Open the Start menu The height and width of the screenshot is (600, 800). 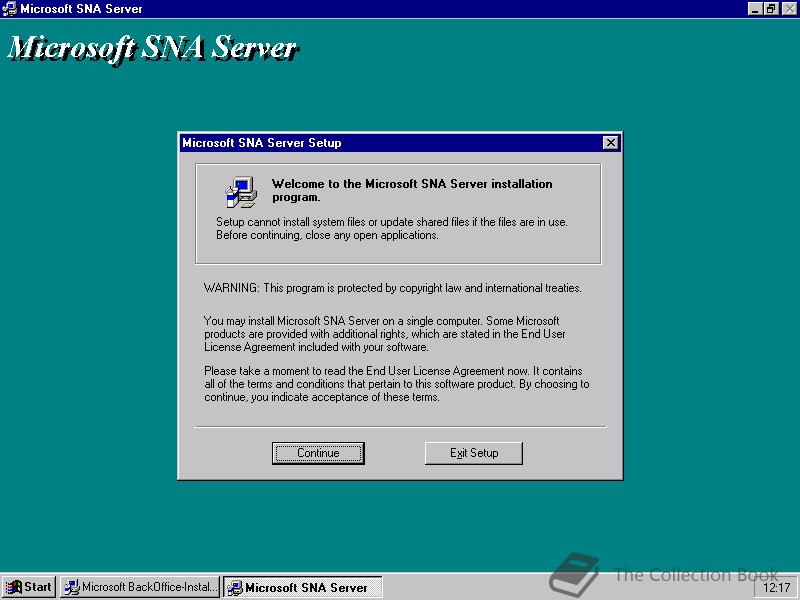(x=29, y=587)
